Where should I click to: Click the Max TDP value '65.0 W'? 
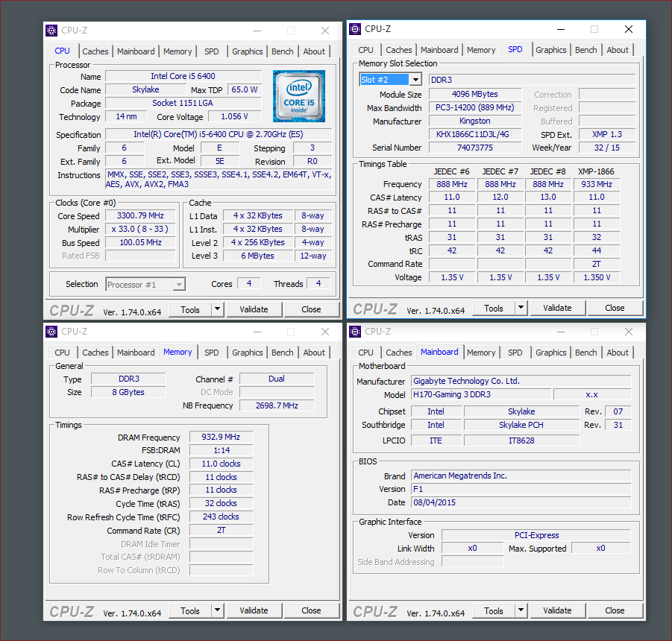(x=245, y=90)
